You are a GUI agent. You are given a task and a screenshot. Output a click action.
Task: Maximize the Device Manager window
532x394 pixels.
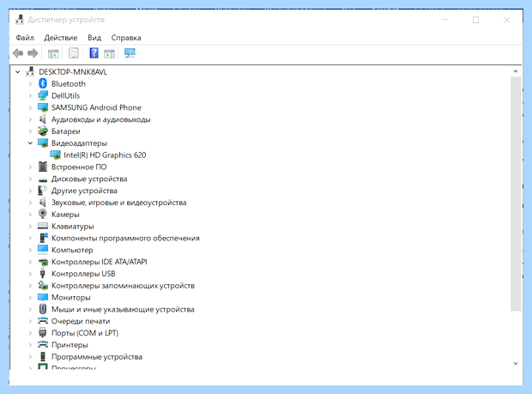pyautogui.click(x=475, y=20)
